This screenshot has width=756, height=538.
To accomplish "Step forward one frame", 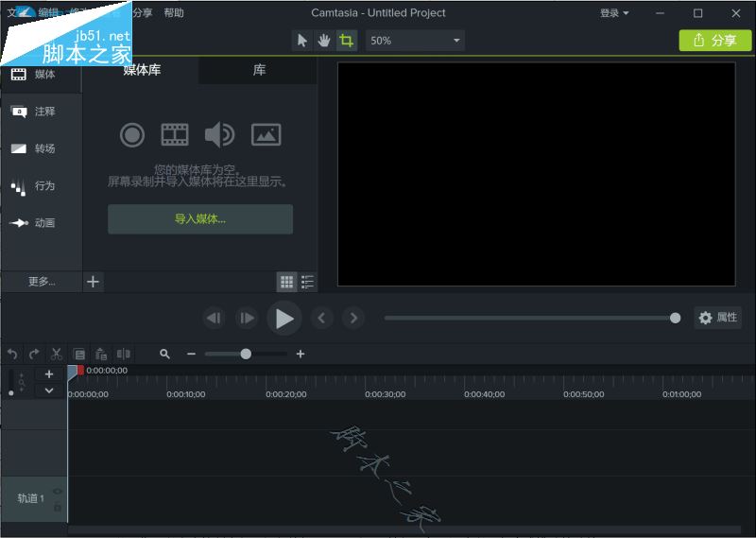I will [247, 318].
